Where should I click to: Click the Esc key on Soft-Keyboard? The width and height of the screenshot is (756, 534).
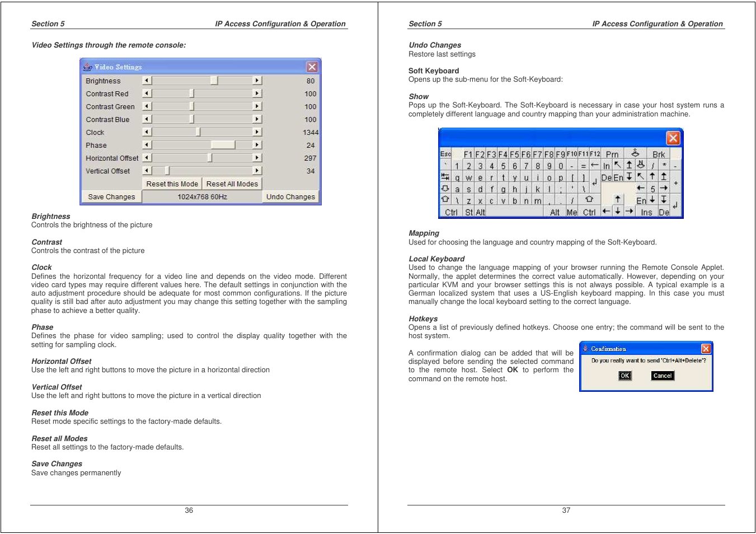click(445, 153)
